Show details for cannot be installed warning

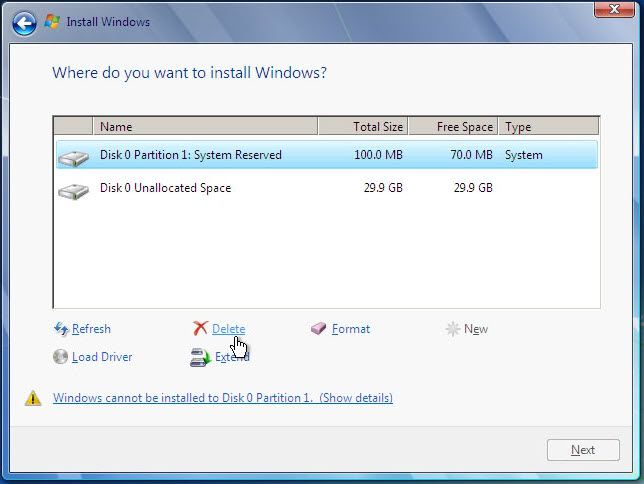point(223,398)
